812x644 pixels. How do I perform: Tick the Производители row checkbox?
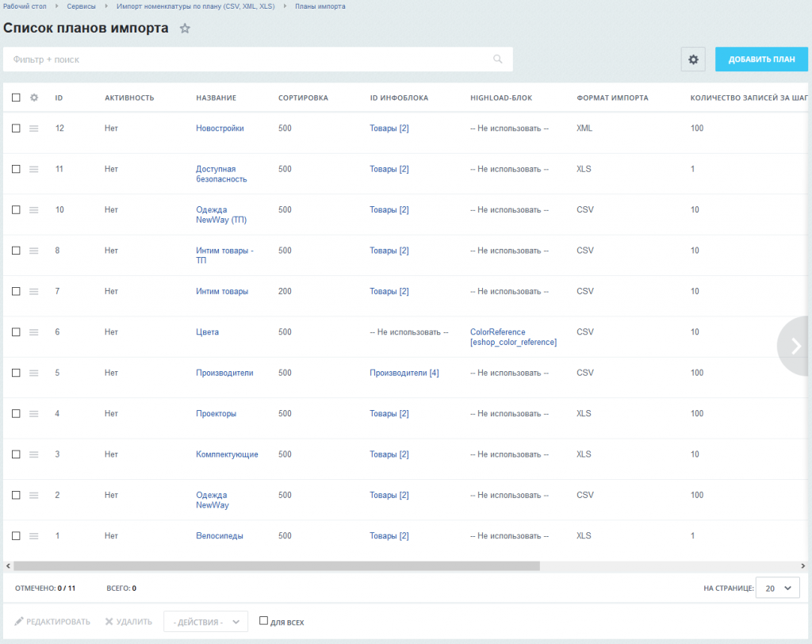point(16,373)
